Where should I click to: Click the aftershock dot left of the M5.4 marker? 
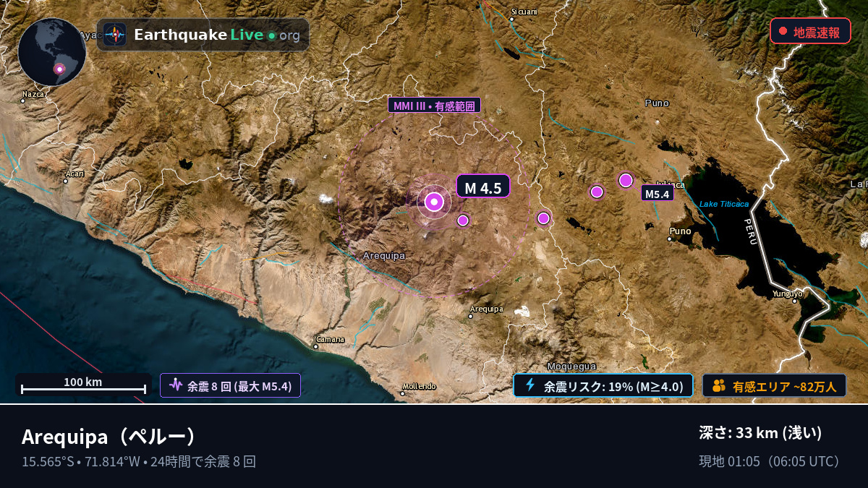click(597, 192)
